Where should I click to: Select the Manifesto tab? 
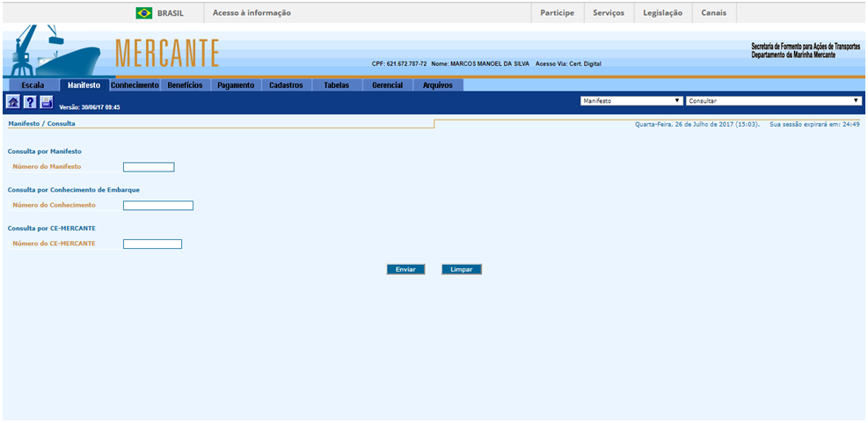coord(84,85)
